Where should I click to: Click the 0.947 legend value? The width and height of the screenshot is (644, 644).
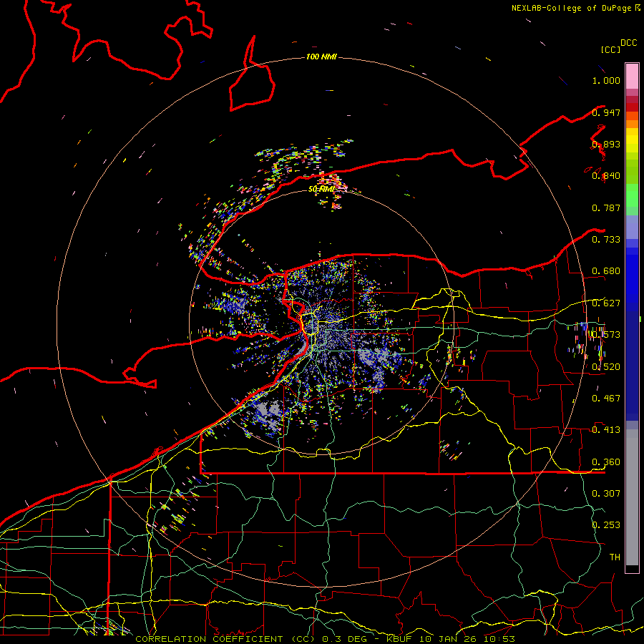click(x=606, y=112)
